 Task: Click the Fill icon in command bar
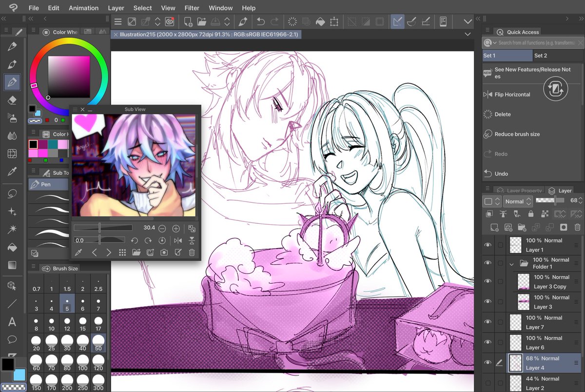point(320,21)
